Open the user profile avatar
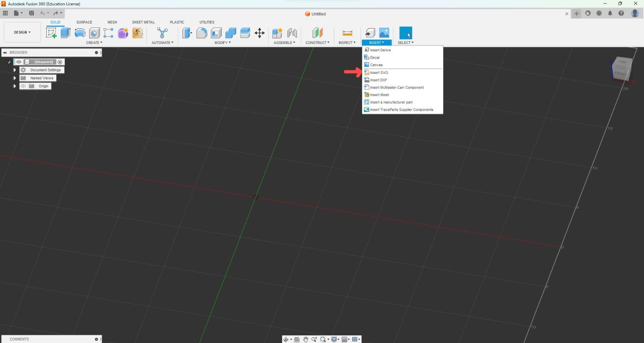Screen dimensions: 644x343 [635, 13]
